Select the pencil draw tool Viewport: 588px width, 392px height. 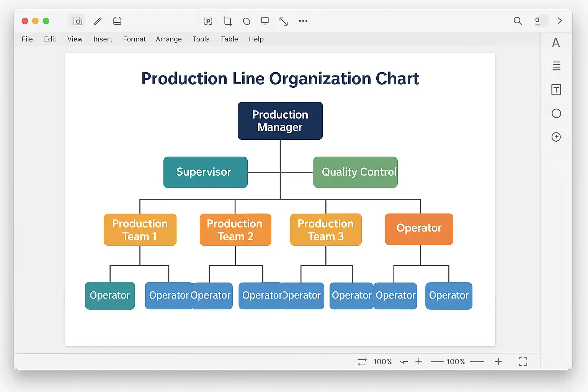(x=98, y=21)
